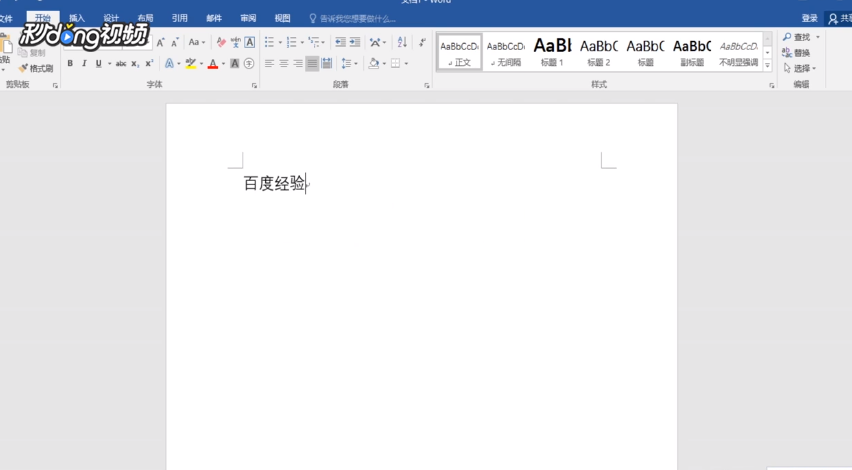Open highlight color dropdown arrow
Screen dimensions: 852x470
[x=201, y=64]
